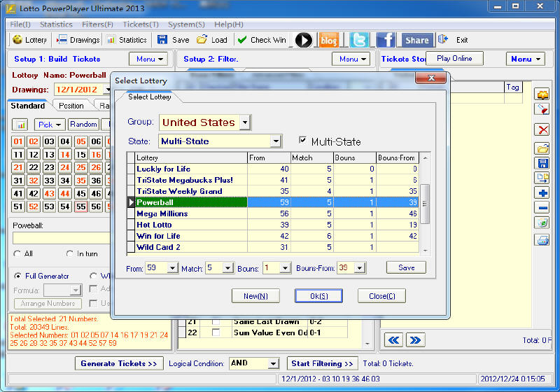560x392 pixels.
Task: Open the Filters menu
Action: tap(97, 24)
